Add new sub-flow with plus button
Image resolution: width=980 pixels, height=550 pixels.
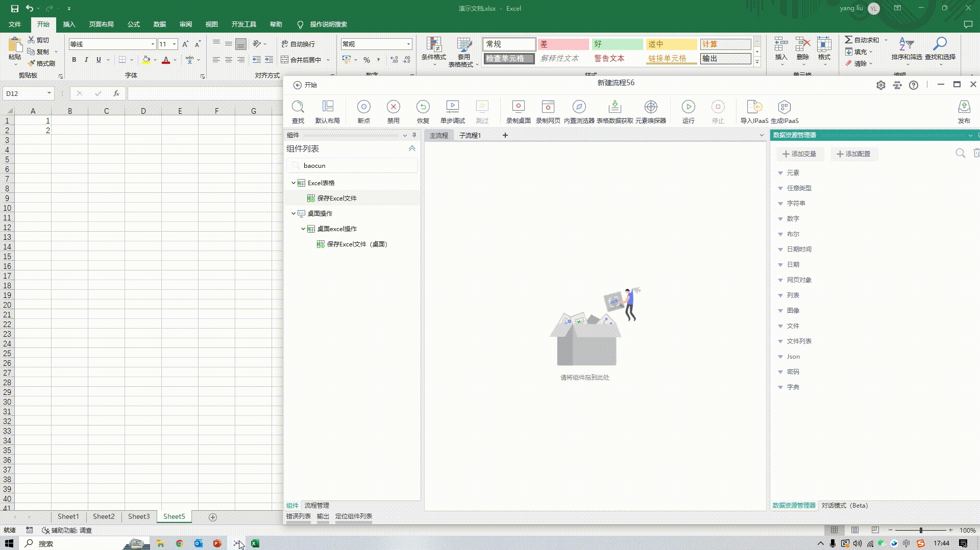(x=505, y=135)
